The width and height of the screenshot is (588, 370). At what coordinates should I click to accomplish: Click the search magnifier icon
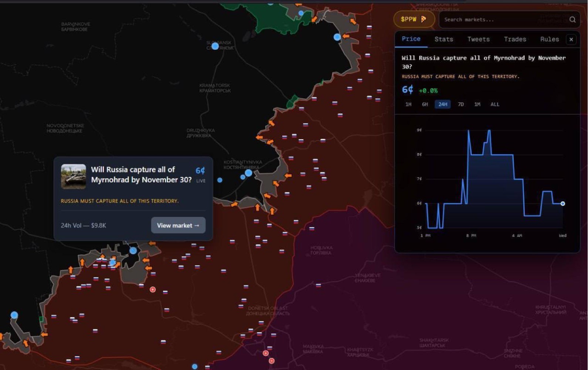point(572,20)
